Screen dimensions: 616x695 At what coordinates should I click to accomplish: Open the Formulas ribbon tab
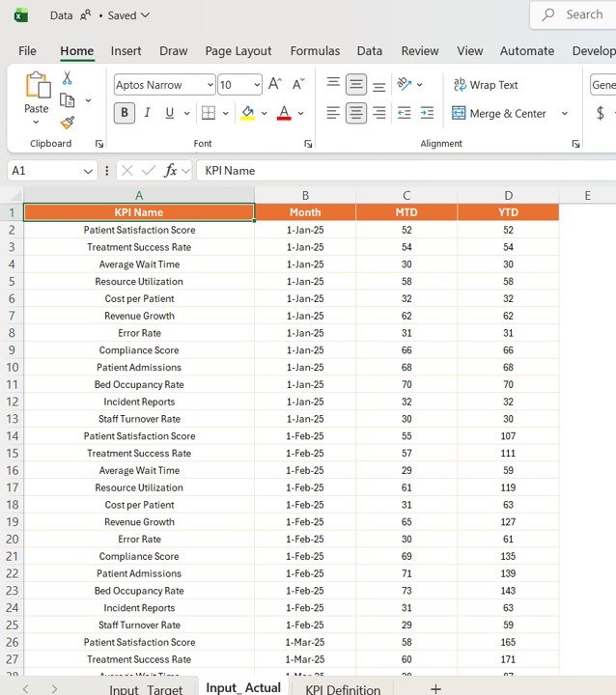(x=315, y=51)
